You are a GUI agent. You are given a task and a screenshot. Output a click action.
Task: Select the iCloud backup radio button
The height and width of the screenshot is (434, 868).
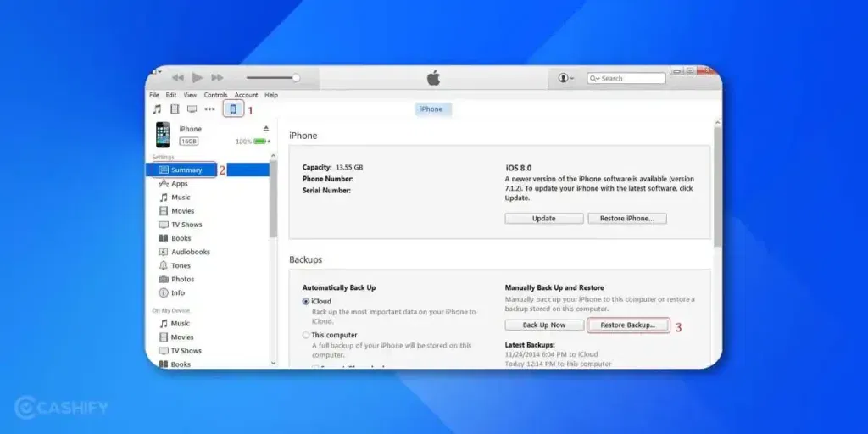pyautogui.click(x=305, y=302)
